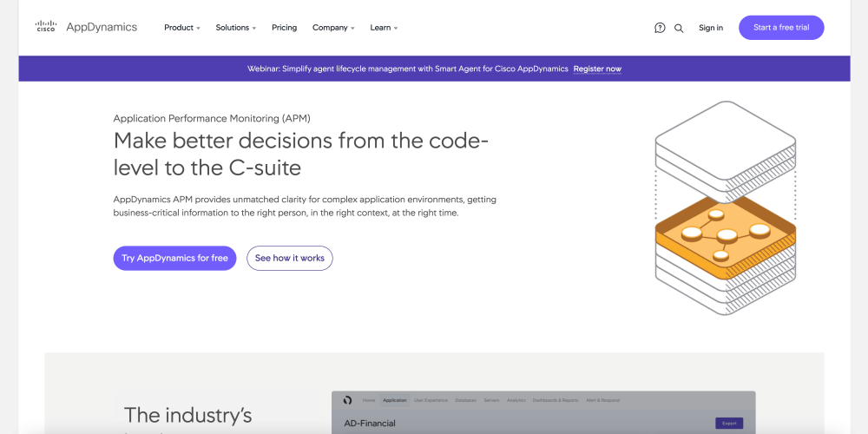The width and height of the screenshot is (868, 434).
Task: Select the Analytics tab in the preview
Action: pyautogui.click(x=516, y=400)
